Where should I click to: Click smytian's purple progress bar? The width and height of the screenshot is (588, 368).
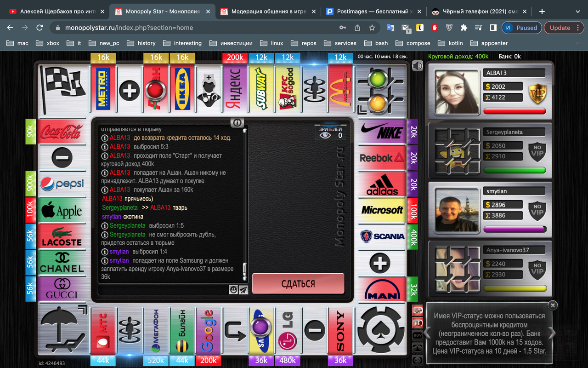[514, 229]
